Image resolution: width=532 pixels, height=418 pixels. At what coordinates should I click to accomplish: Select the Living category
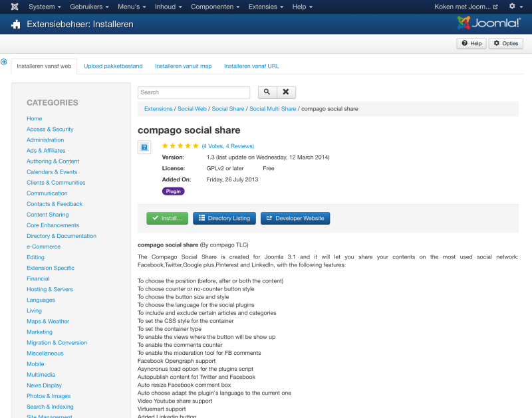click(35, 311)
